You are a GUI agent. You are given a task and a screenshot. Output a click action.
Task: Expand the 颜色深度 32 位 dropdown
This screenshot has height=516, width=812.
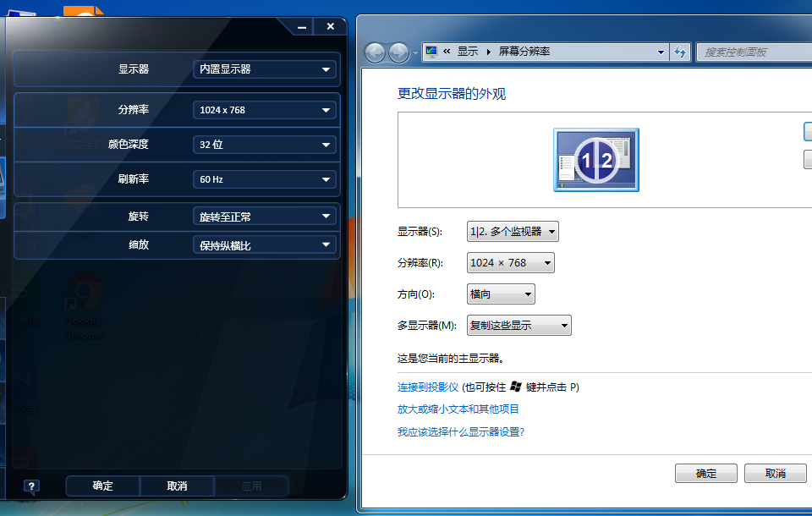(x=264, y=145)
